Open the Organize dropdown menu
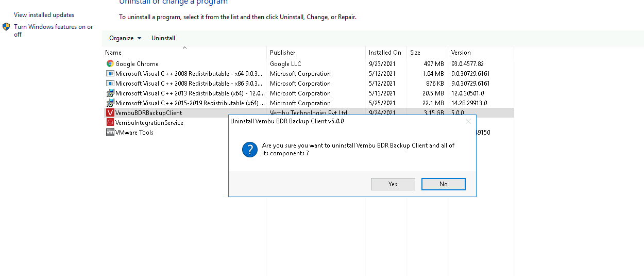Screen dimensions: 644x276 [x=125, y=38]
